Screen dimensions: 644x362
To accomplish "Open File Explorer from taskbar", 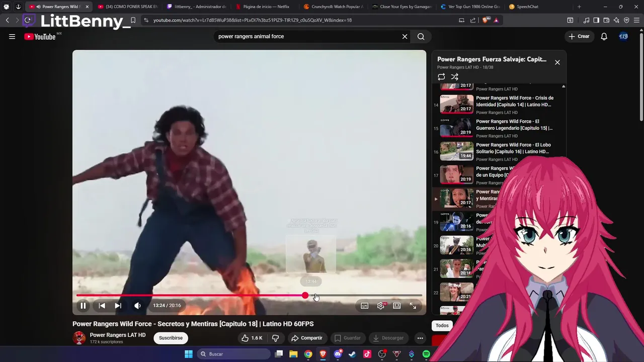I will tap(293, 354).
